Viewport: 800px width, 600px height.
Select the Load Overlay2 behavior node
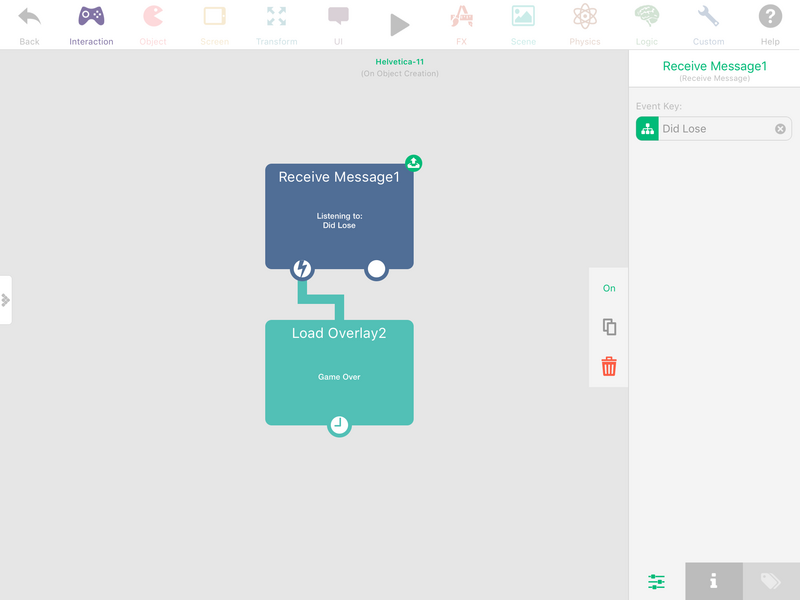click(339, 372)
